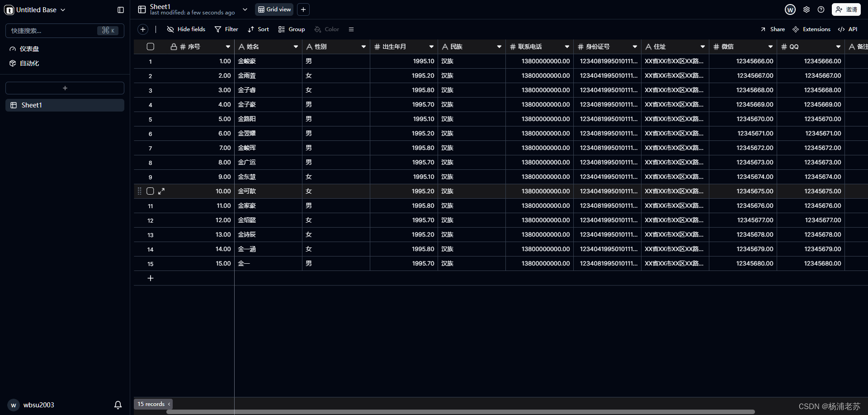Check the row 10 selection checkbox

click(x=151, y=191)
